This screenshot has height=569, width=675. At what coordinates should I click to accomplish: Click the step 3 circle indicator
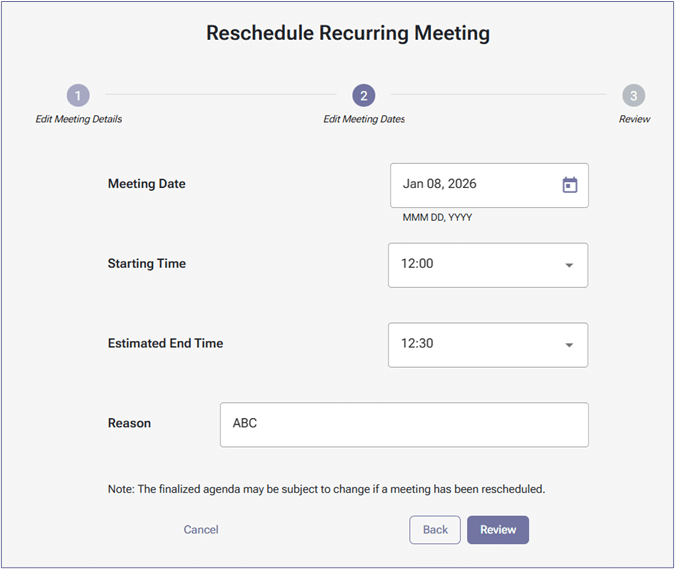pos(633,96)
